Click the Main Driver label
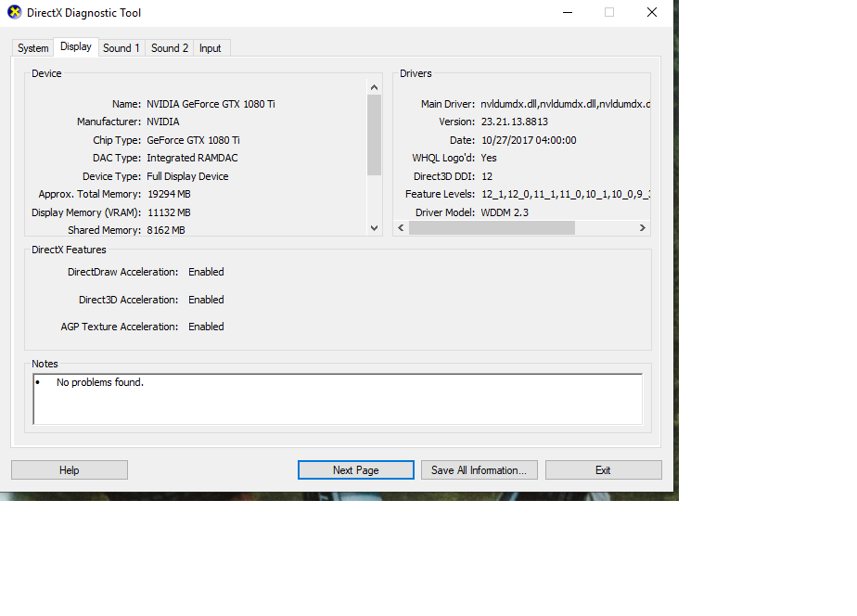 pos(448,104)
